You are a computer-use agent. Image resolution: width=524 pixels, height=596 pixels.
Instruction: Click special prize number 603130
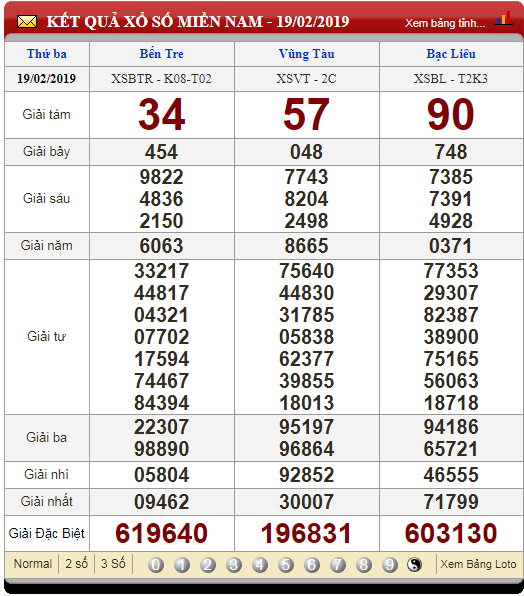click(x=451, y=533)
